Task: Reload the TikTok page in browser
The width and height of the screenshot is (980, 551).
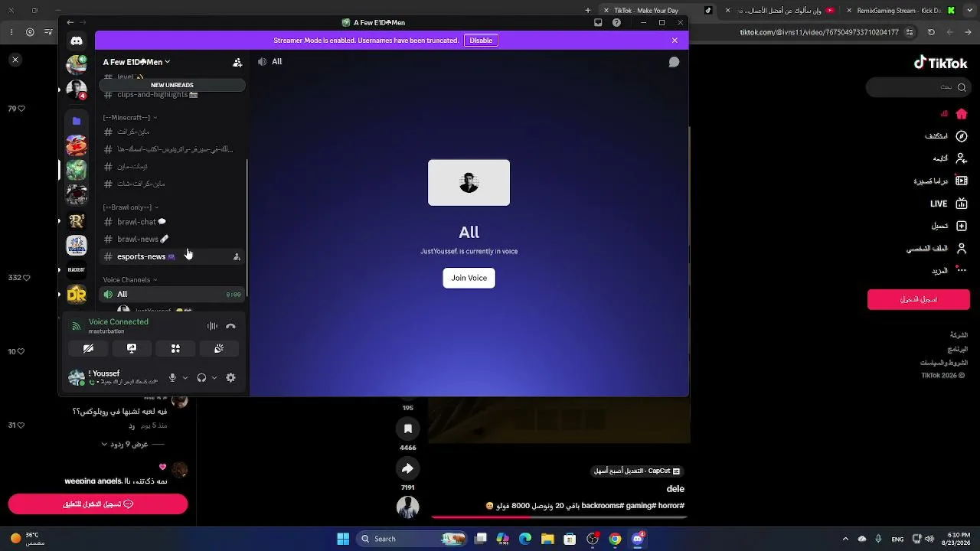Action: tap(931, 32)
